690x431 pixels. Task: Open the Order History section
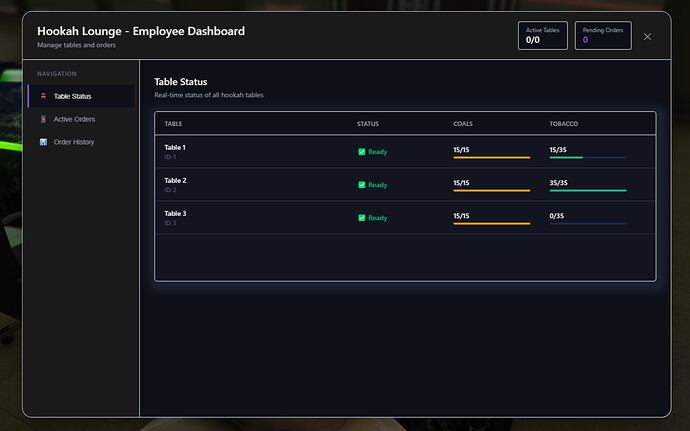click(x=81, y=142)
